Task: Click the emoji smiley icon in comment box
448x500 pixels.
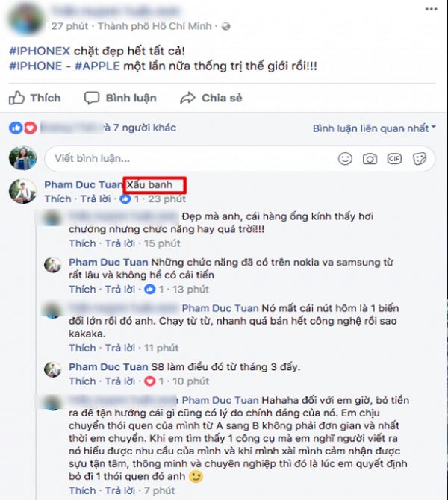Action: point(345,159)
